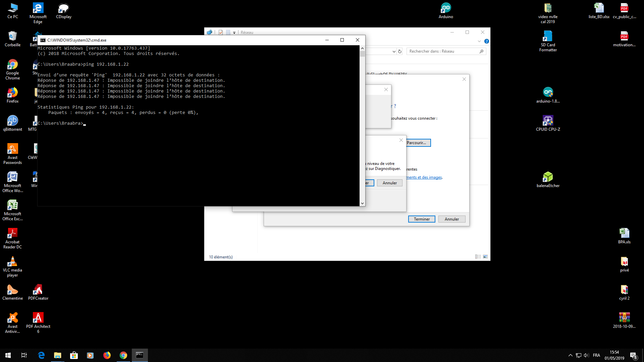Show hidden system tray icons
This screenshot has width=644, height=362.
click(x=570, y=355)
